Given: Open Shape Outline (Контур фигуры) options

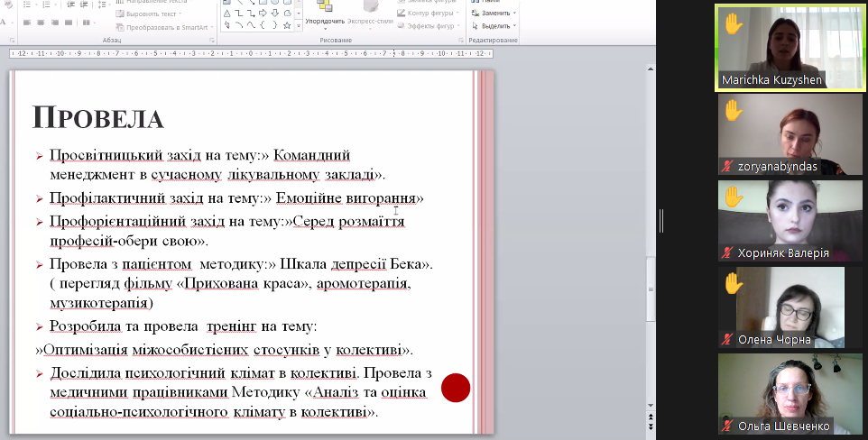Looking at the screenshot, I should tap(428, 14).
